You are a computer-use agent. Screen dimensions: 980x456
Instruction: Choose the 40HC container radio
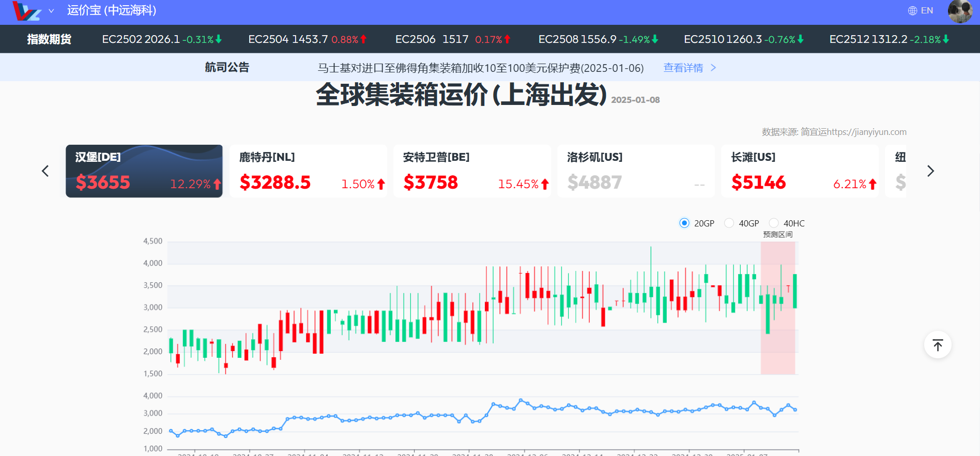click(x=774, y=223)
